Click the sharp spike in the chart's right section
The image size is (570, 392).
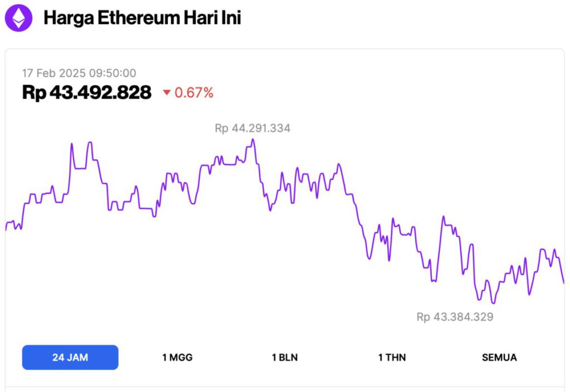coord(444,217)
